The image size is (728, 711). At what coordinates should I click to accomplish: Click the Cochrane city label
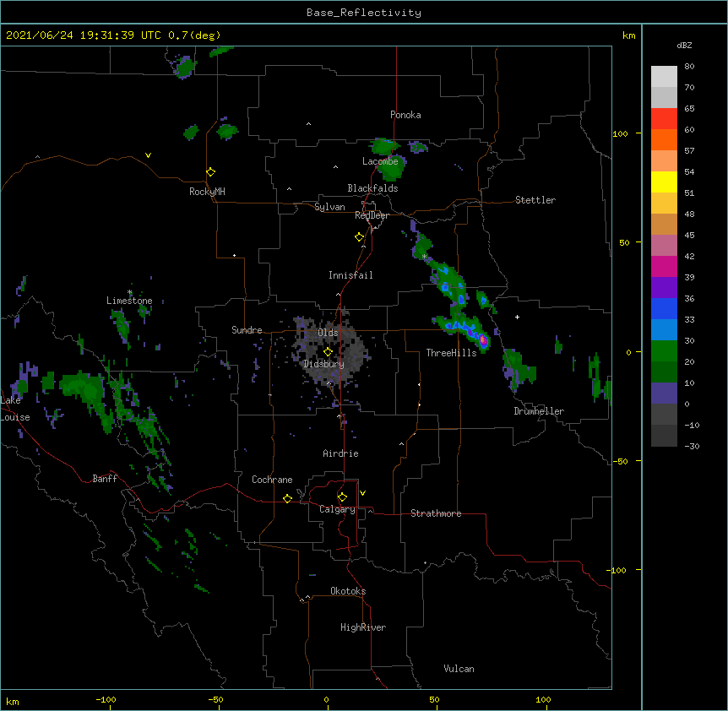tap(272, 480)
